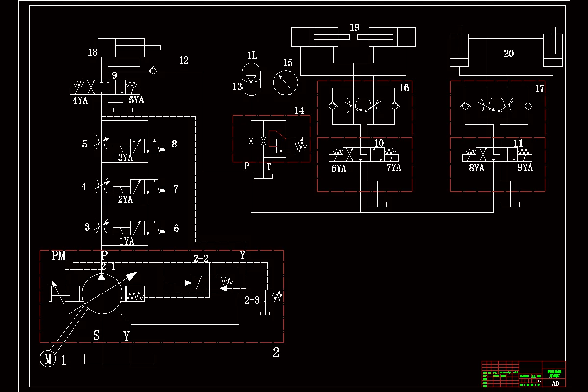Click the 2YA solenoid valve box
This screenshot has width=588, height=392.
[139, 188]
